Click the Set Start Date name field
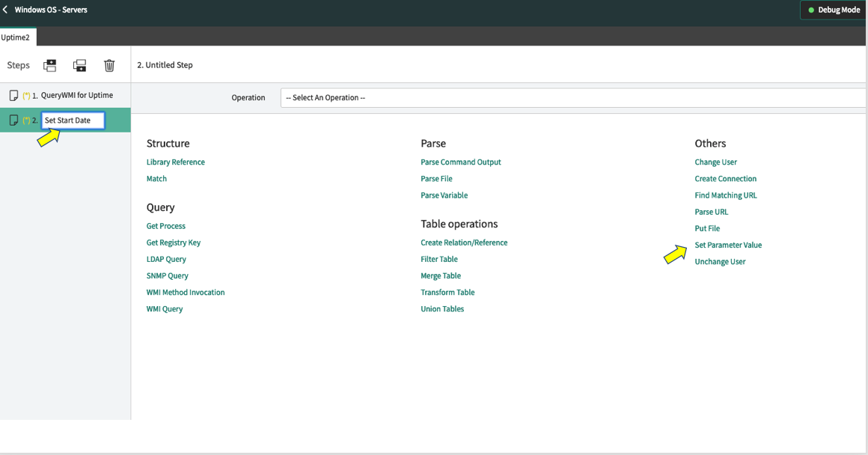 [73, 120]
